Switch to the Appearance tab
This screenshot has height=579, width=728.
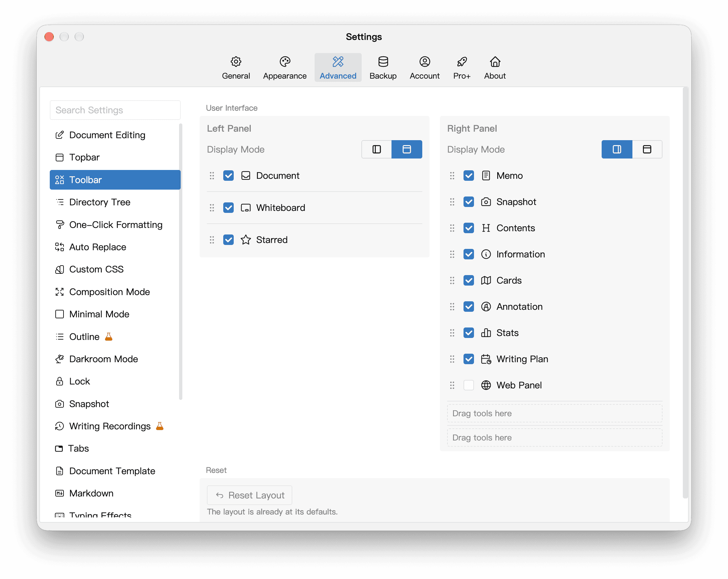[285, 67]
